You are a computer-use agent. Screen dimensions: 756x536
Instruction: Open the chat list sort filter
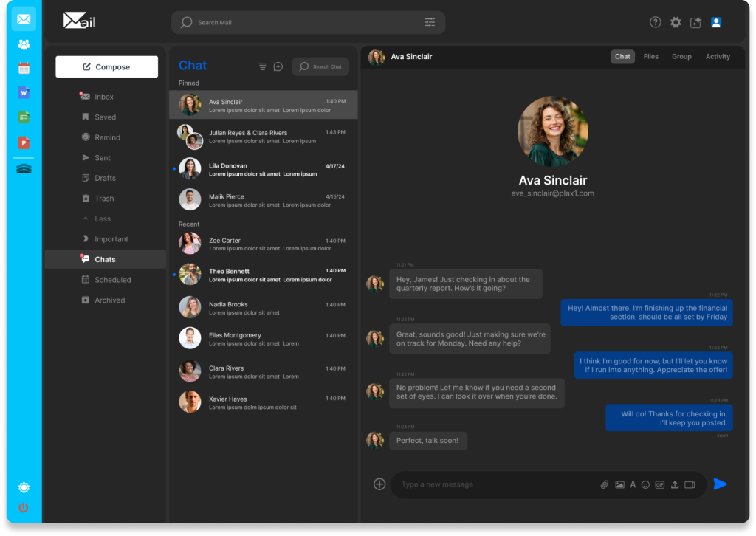click(262, 66)
